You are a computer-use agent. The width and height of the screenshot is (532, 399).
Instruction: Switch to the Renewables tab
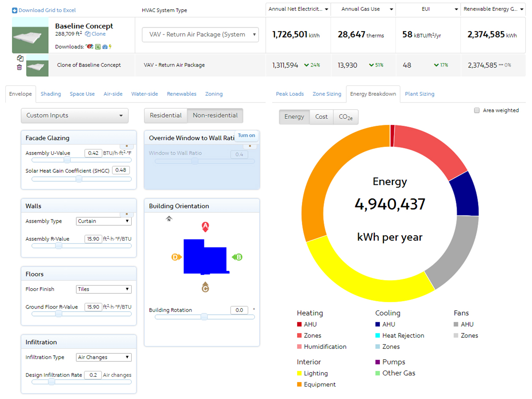click(182, 94)
